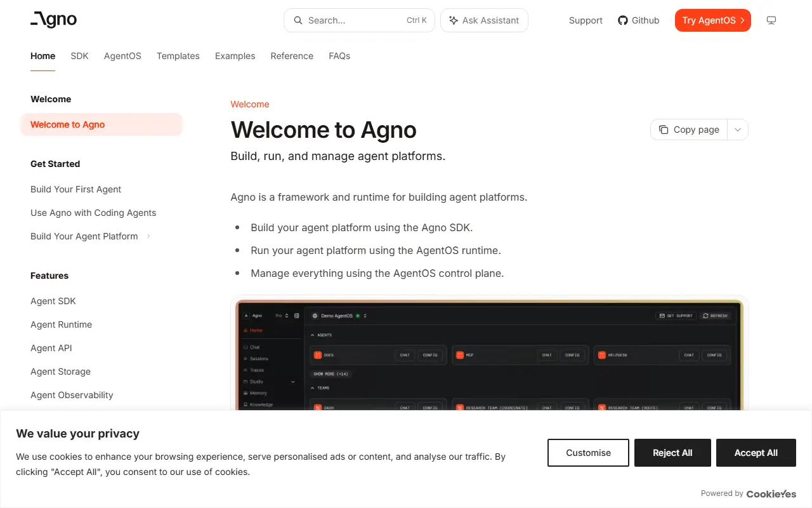Image resolution: width=812 pixels, height=508 pixels.
Task: Focus the Search input field
Action: tap(359, 20)
